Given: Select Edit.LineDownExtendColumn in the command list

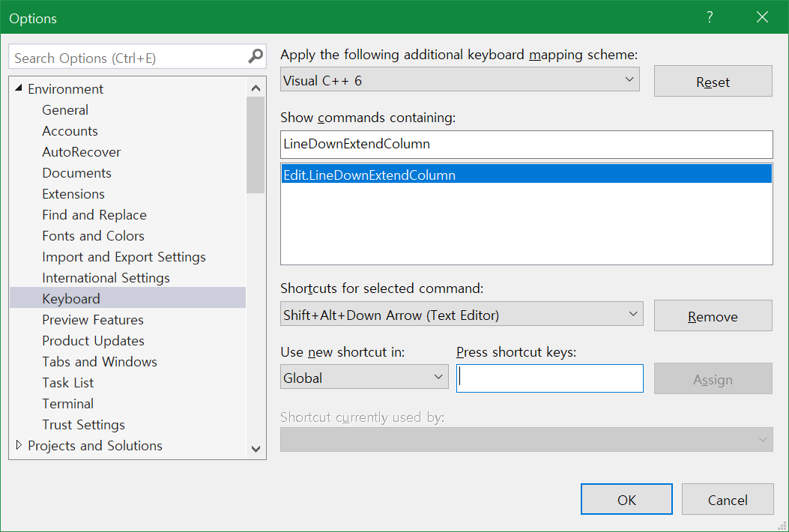Looking at the screenshot, I should click(526, 174).
